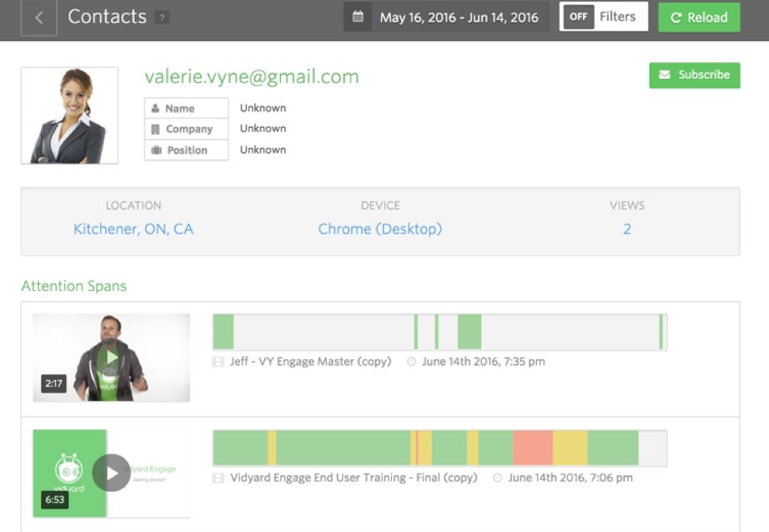Viewport: 769px width, 532px height.
Task: Click the contact's profile photo
Action: click(69, 116)
